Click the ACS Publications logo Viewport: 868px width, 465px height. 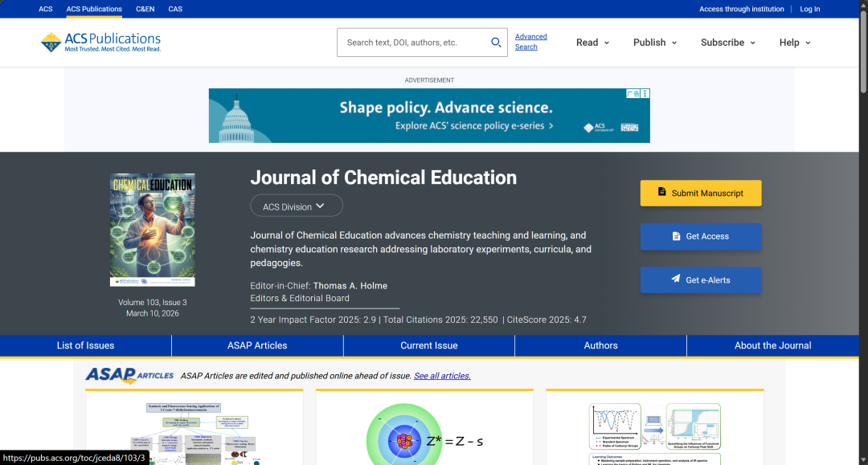[x=101, y=43]
